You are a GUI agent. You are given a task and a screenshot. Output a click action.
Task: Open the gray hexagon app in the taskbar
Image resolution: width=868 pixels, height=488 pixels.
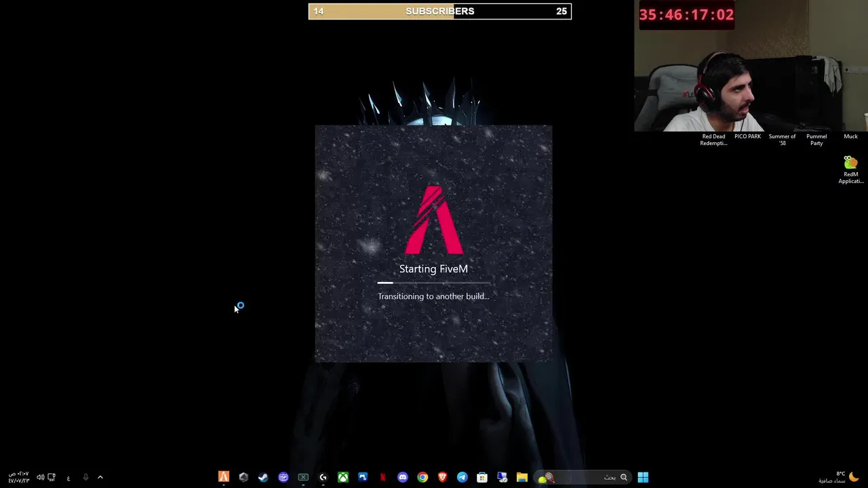click(243, 477)
